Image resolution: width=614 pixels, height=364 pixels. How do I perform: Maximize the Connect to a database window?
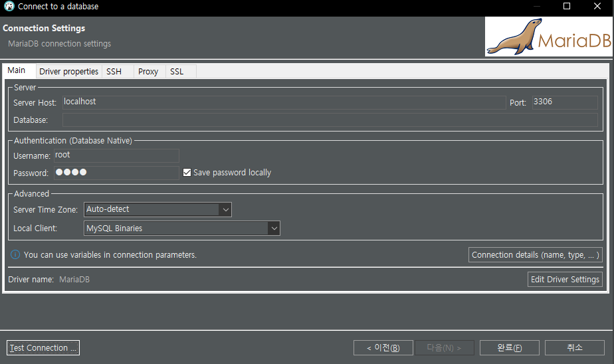[567, 6]
